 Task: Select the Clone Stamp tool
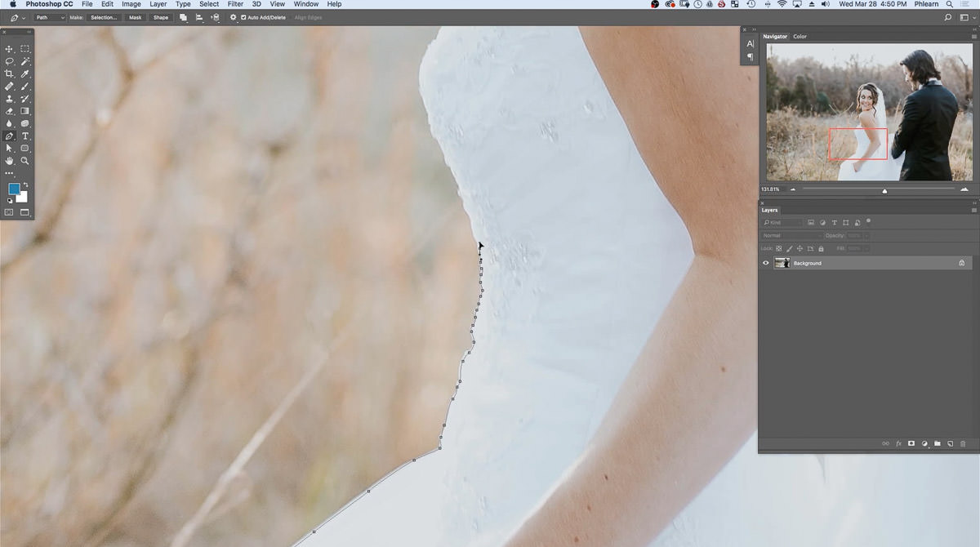[x=10, y=99]
